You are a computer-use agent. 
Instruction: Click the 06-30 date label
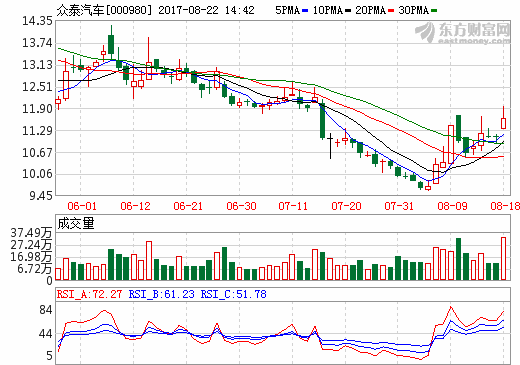(241, 206)
